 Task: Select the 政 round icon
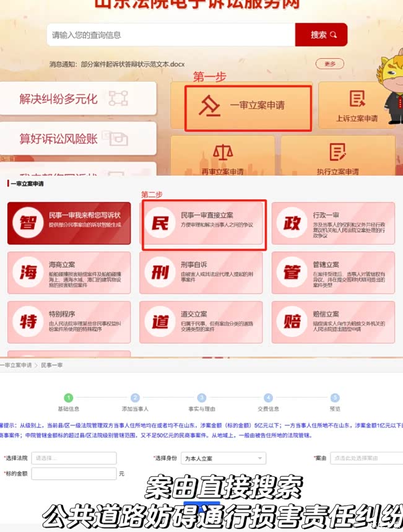click(x=292, y=223)
